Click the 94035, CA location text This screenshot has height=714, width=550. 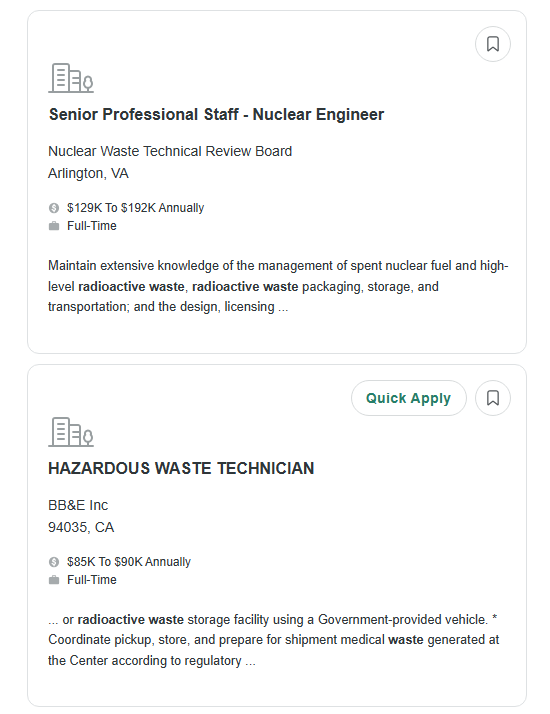(81, 527)
